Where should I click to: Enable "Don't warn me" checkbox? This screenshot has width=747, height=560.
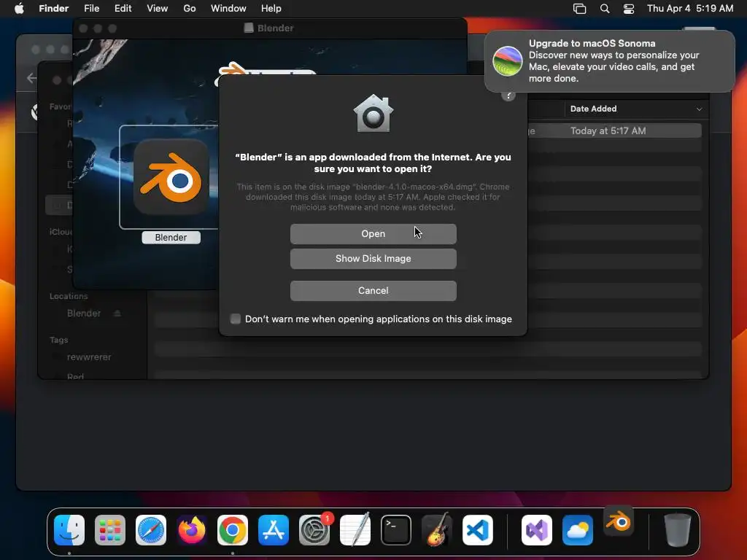(236, 319)
